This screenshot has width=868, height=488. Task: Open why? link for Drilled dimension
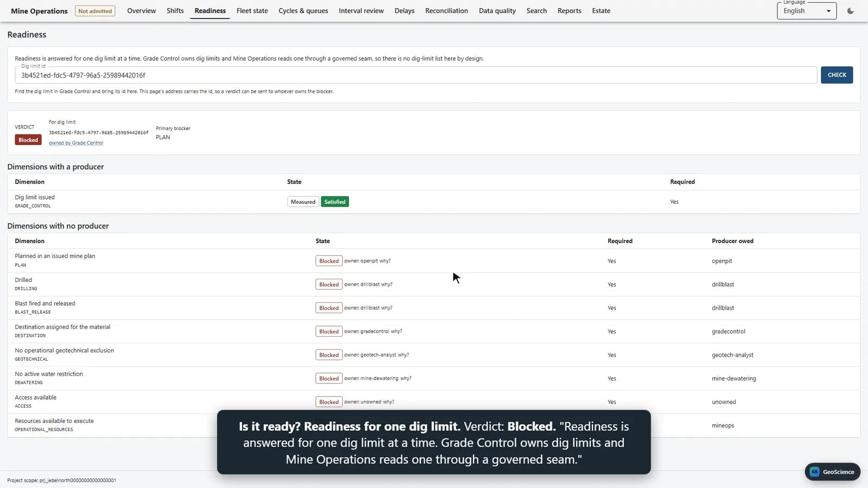[387, 284]
